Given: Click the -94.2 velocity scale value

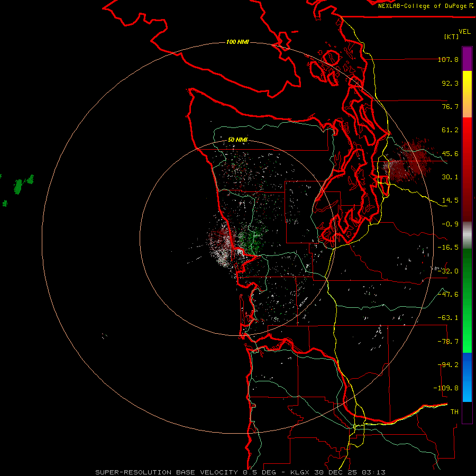Looking at the screenshot, I should 448,365.
